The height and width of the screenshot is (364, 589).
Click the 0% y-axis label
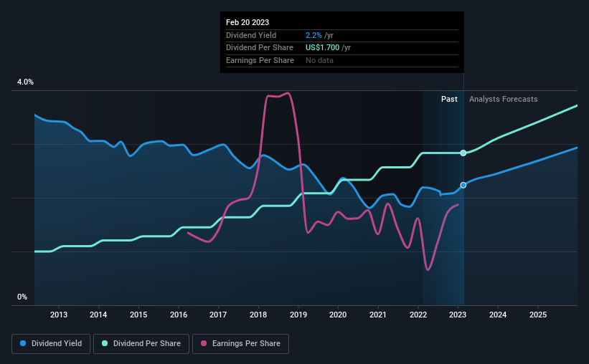coord(22,297)
